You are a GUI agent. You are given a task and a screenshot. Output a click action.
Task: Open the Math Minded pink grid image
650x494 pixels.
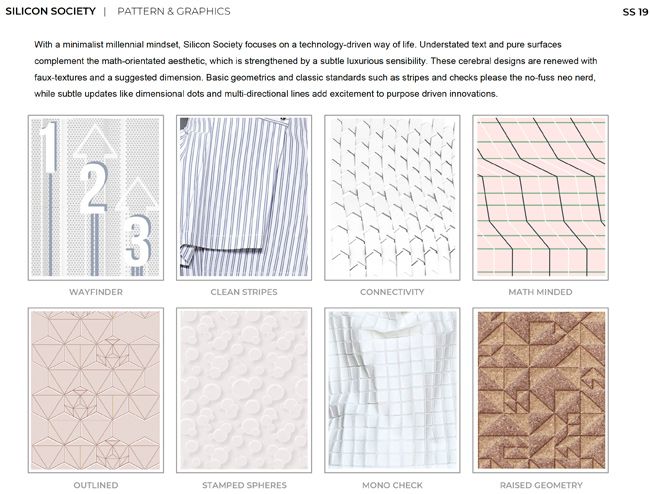541,198
